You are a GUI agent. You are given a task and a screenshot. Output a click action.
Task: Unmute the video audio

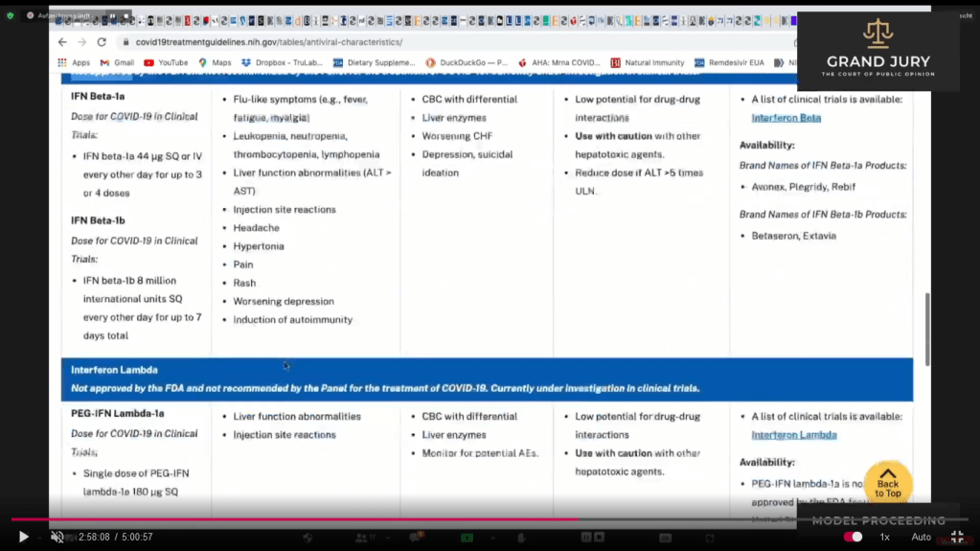click(x=57, y=538)
